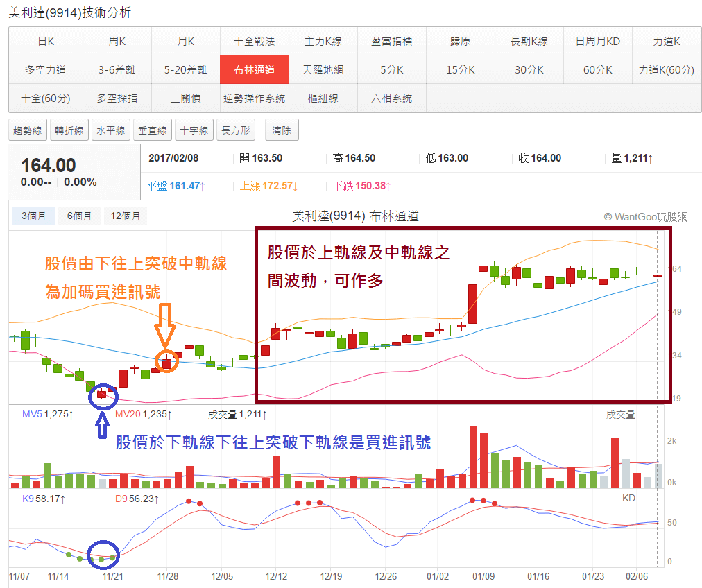Select the 水平線 drawing tool
This screenshot has width=702, height=588.
coord(111,130)
